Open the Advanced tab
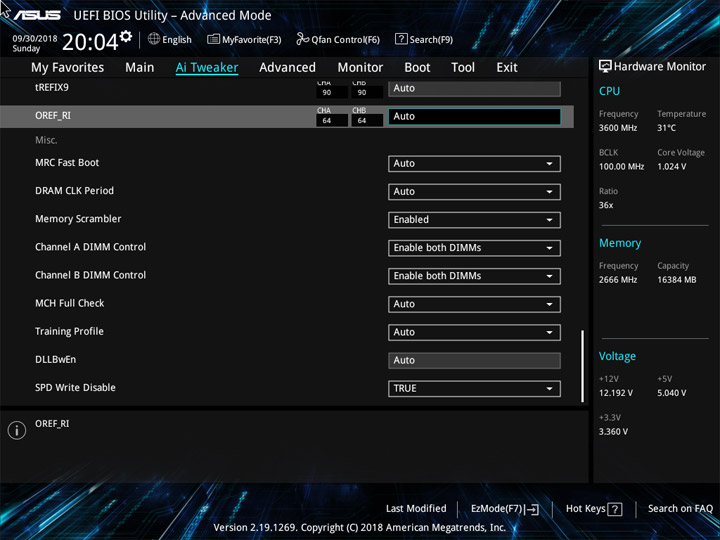720x540 pixels. pyautogui.click(x=287, y=68)
